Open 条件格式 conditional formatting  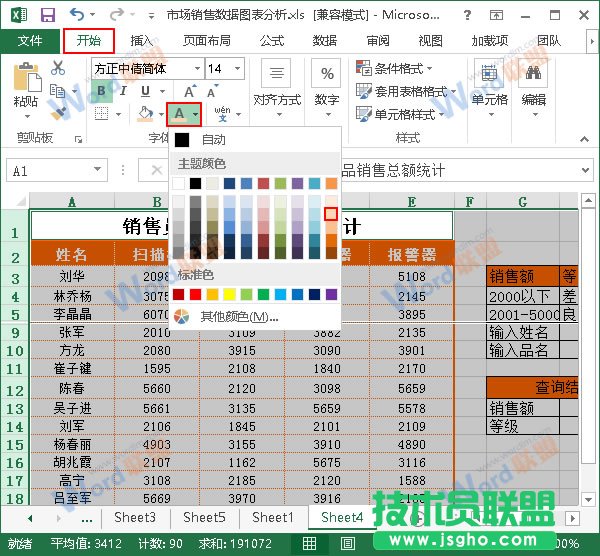(x=394, y=69)
